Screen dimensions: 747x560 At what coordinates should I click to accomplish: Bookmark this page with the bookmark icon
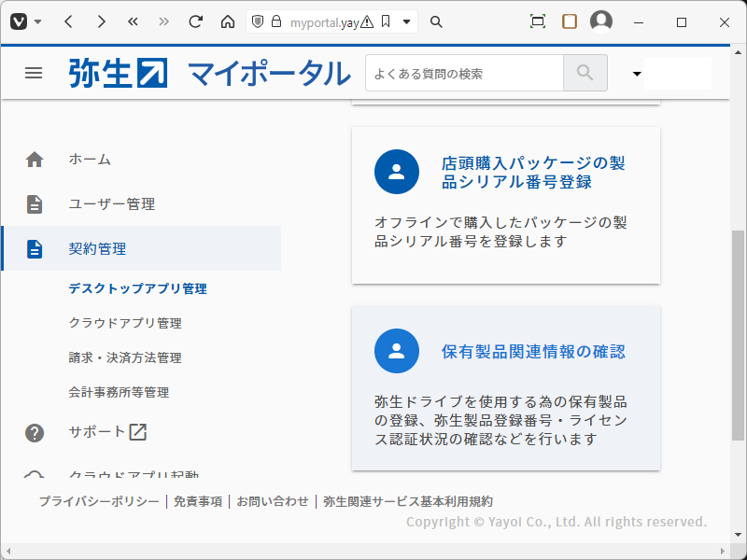coord(386,21)
